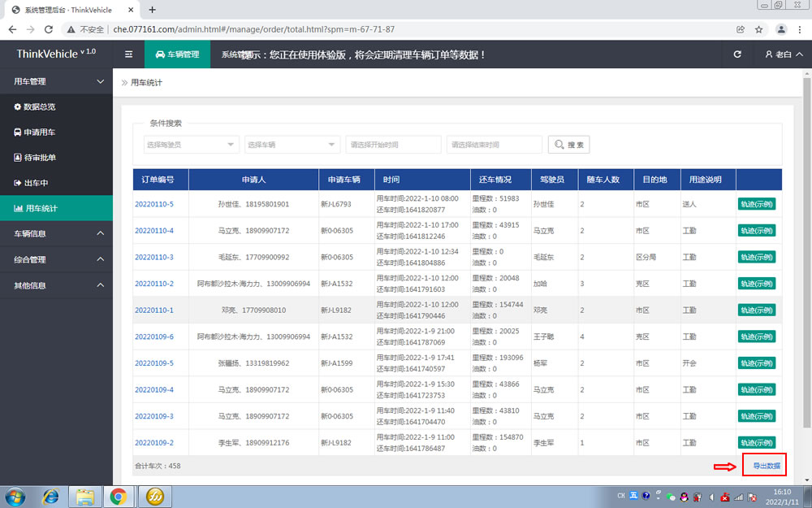Open the Chrome three-dot menu
The image size is (812, 508).
pyautogui.click(x=800, y=29)
